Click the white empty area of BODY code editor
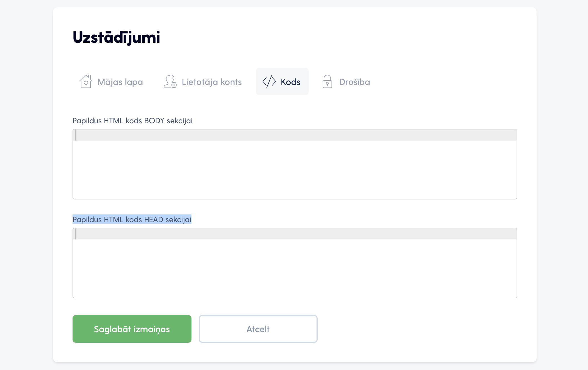The height and width of the screenshot is (370, 588). [295, 169]
